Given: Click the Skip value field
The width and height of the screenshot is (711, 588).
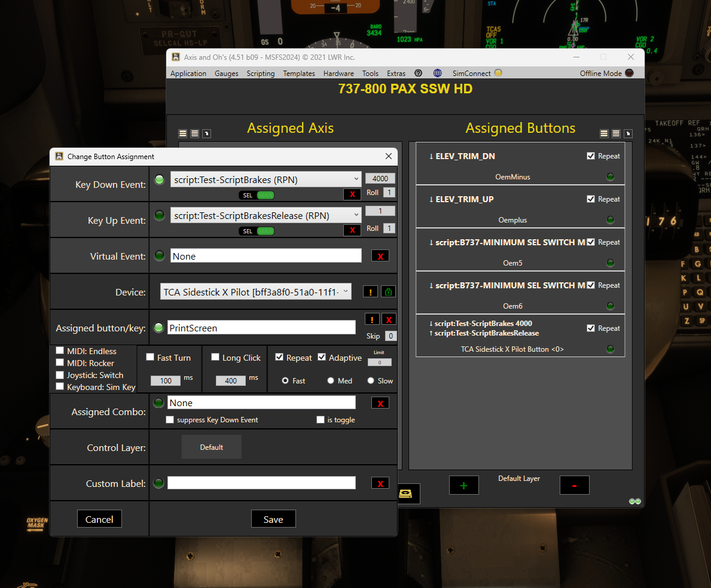Looking at the screenshot, I should [x=390, y=336].
